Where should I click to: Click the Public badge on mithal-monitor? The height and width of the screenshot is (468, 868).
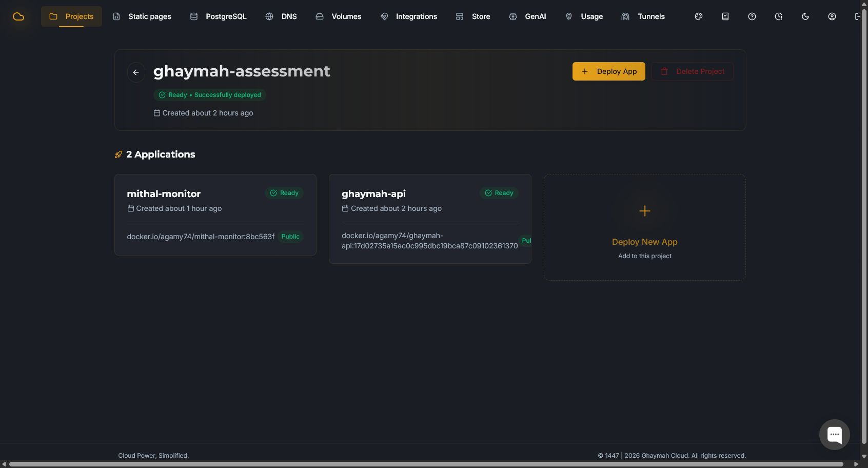pos(290,237)
